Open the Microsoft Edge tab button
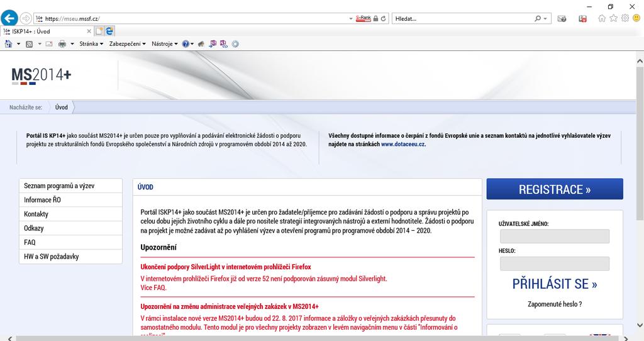644x341 pixels. (109, 31)
